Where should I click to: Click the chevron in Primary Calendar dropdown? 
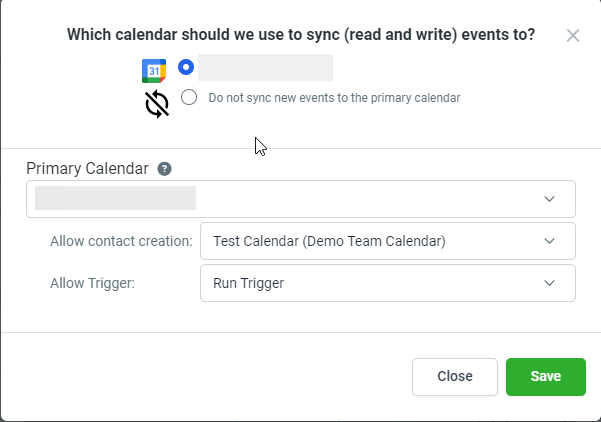click(x=549, y=199)
